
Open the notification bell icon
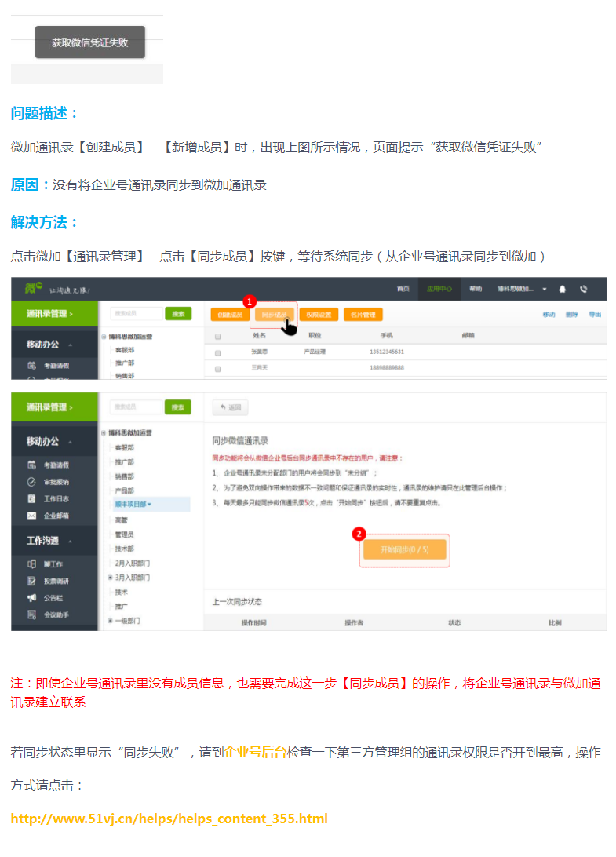tap(562, 289)
